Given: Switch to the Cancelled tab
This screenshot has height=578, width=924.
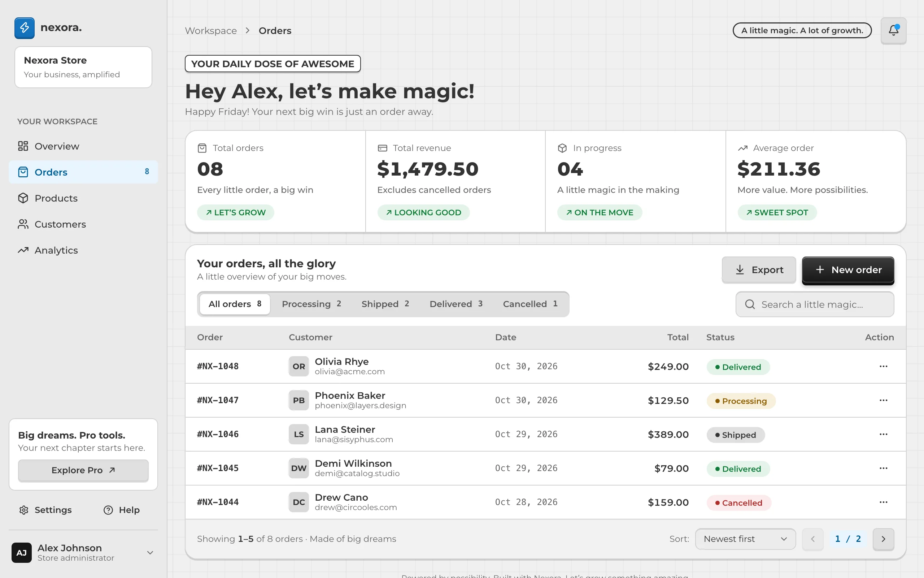Looking at the screenshot, I should (x=530, y=304).
